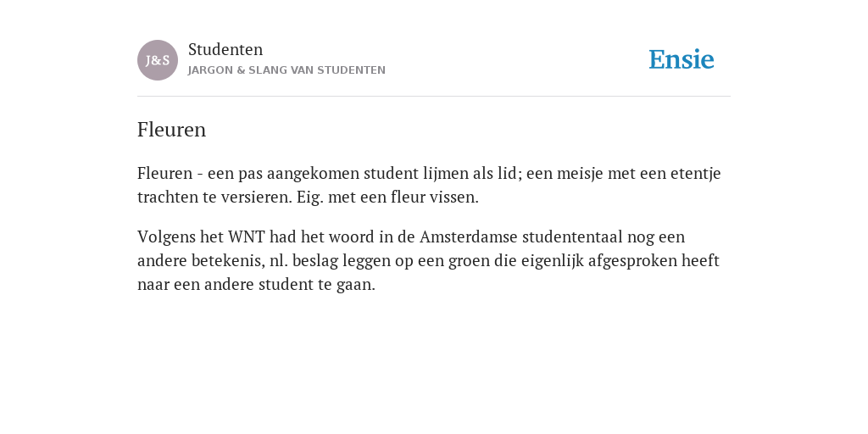Click the Fleuren heading
868x434 pixels.
click(x=171, y=130)
